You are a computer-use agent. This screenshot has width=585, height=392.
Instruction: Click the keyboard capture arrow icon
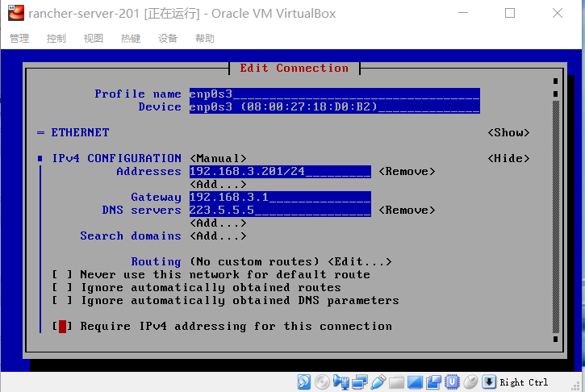[489, 382]
